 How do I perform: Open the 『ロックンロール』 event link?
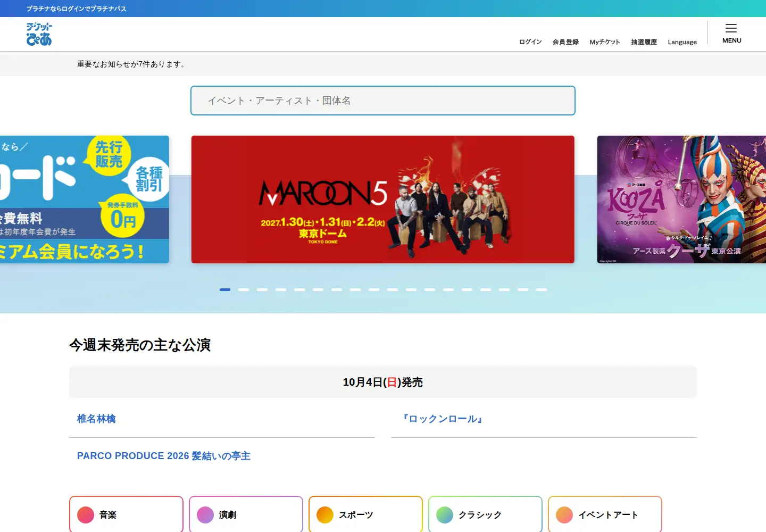[x=443, y=419]
